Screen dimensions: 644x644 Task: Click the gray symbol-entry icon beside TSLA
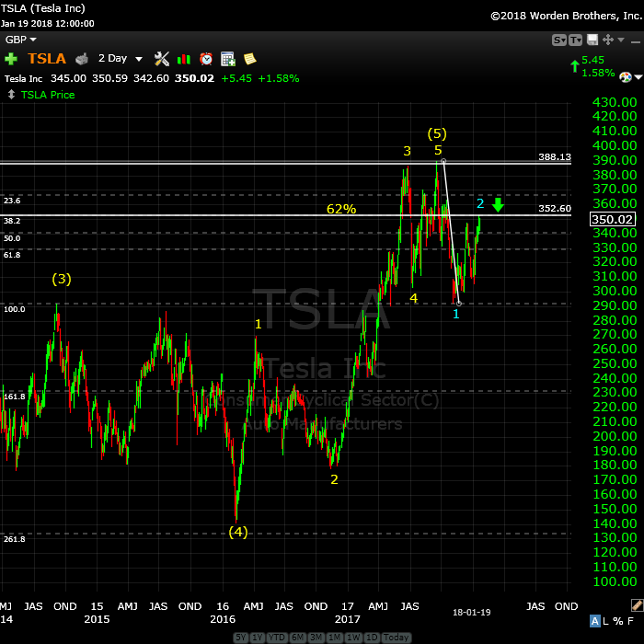pos(82,59)
